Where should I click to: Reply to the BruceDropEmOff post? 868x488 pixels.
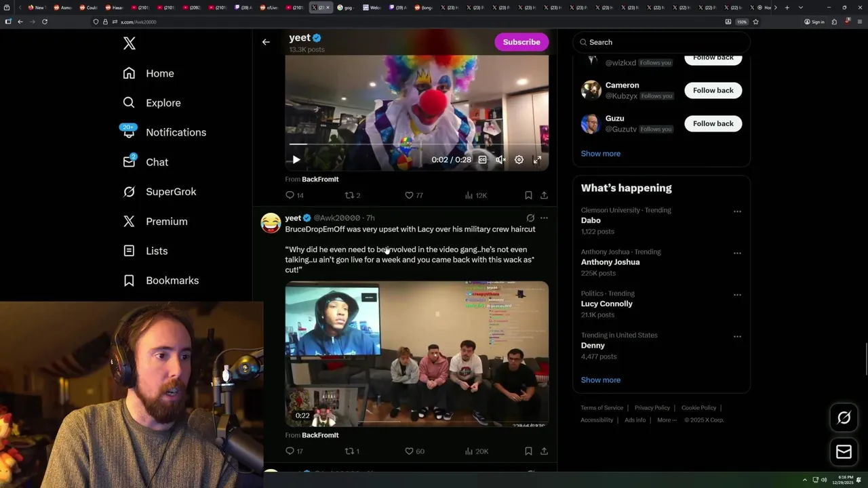pos(294,451)
